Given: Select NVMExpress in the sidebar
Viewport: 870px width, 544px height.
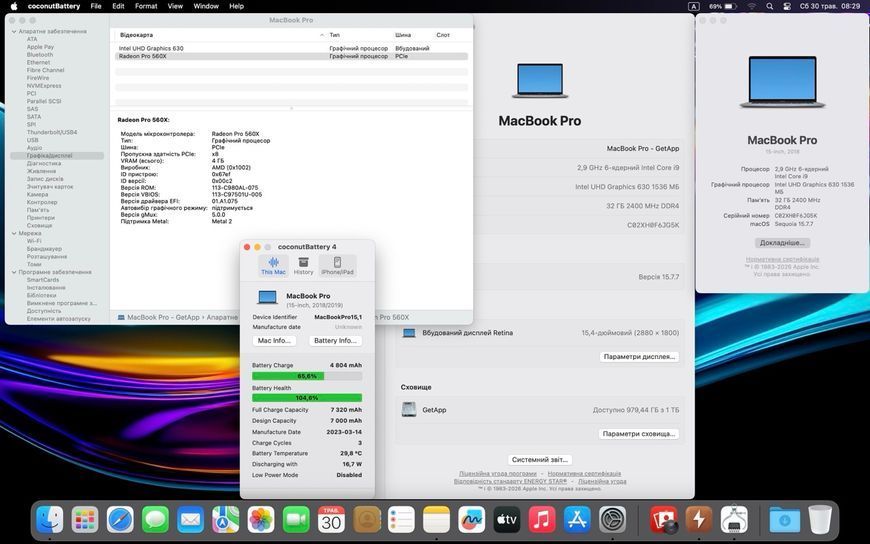Looking at the screenshot, I should coord(44,86).
